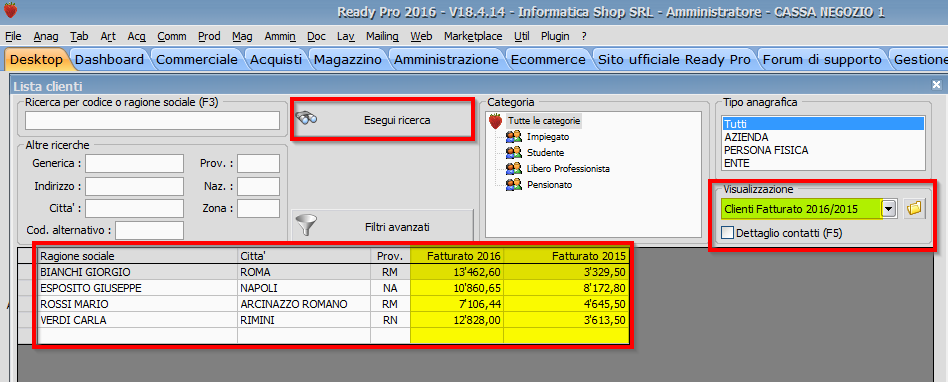Image resolution: width=948 pixels, height=382 pixels.
Task: Open the File menu
Action: (x=13, y=36)
